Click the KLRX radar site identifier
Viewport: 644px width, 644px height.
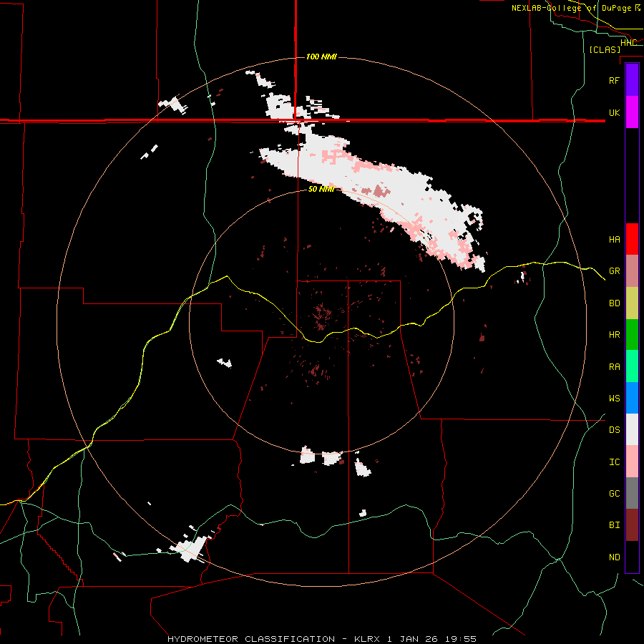click(369, 639)
